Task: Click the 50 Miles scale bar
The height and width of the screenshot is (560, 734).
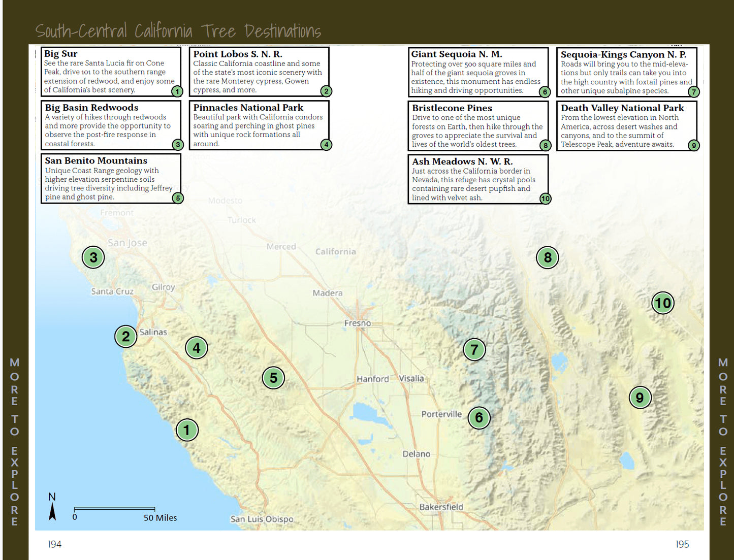Action: click(115, 509)
